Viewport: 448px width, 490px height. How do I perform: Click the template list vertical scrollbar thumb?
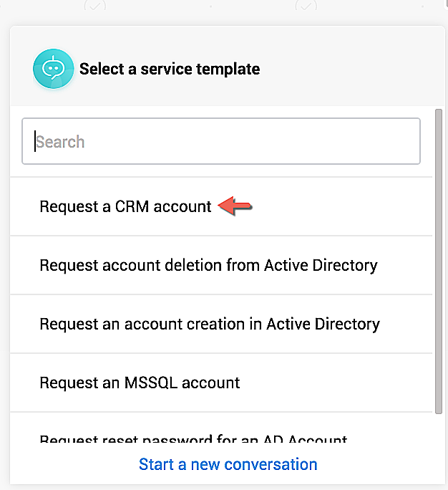pyautogui.click(x=439, y=261)
